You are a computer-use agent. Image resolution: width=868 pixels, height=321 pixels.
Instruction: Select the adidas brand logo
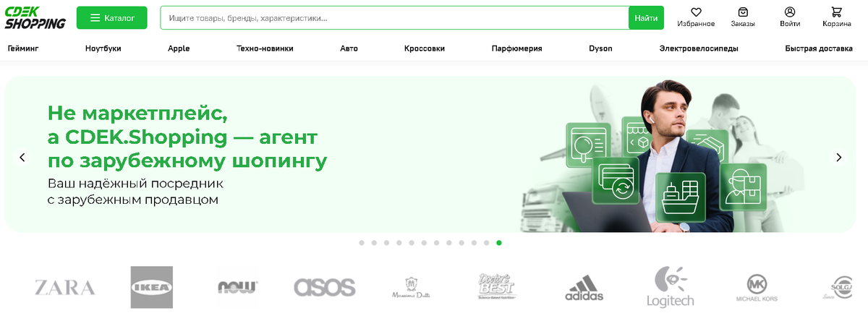click(584, 288)
